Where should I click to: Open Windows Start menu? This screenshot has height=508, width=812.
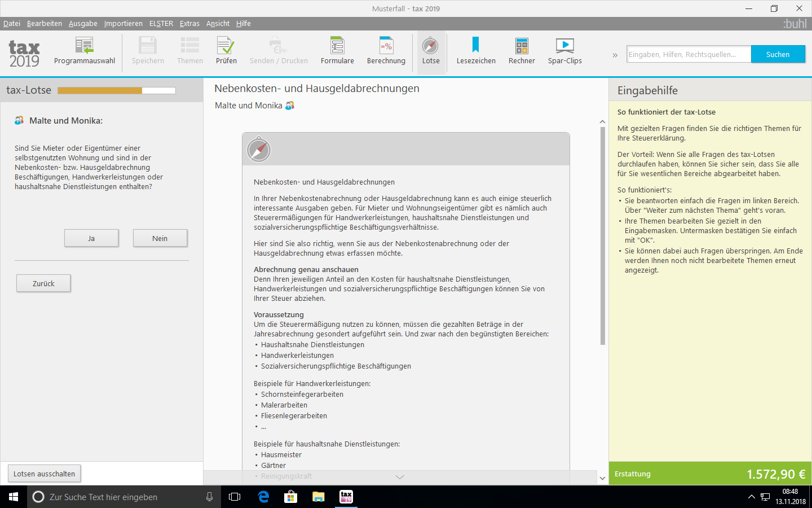coord(14,497)
